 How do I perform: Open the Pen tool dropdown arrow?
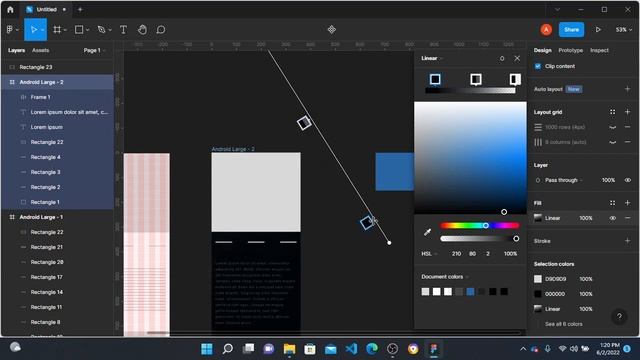pos(110,30)
